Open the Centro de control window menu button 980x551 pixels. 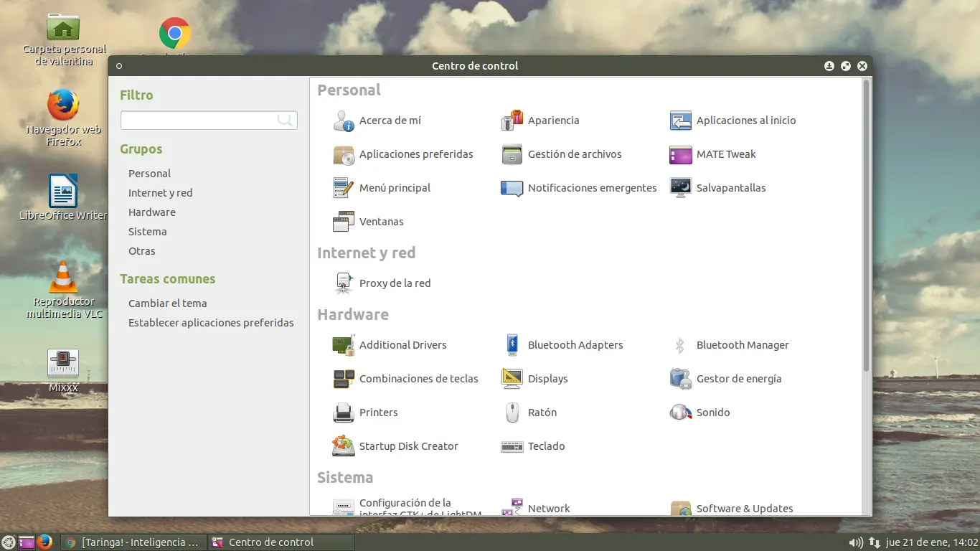119,66
